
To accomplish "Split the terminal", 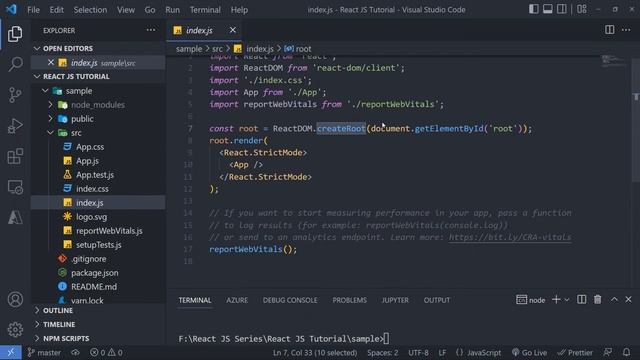I will pyautogui.click(x=582, y=300).
